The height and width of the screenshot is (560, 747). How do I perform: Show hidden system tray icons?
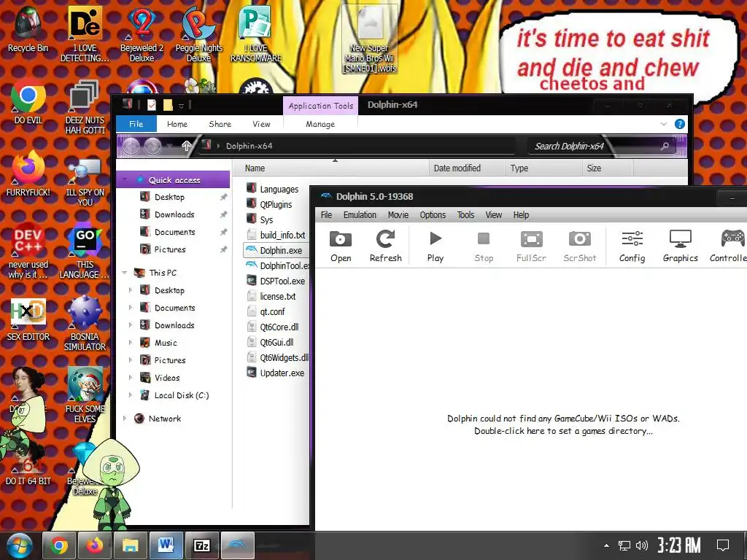point(606,545)
